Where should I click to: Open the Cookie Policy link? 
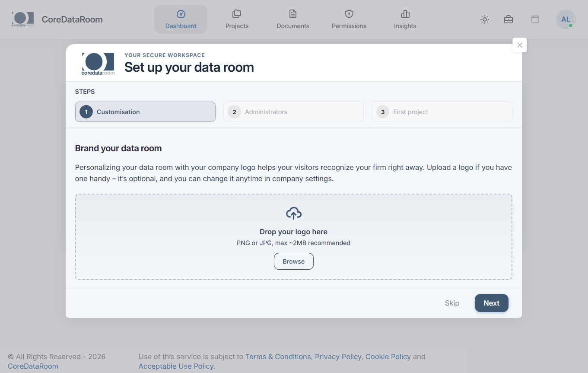(388, 357)
